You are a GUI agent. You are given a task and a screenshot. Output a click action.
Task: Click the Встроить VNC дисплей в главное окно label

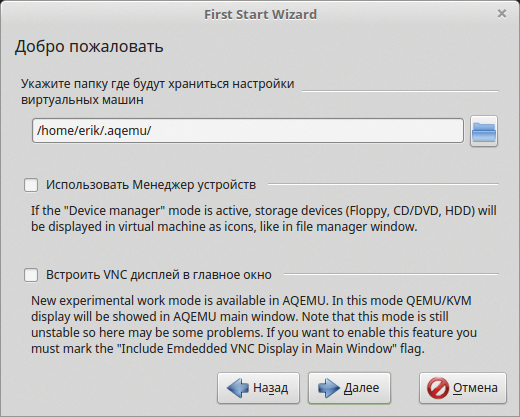click(x=159, y=275)
